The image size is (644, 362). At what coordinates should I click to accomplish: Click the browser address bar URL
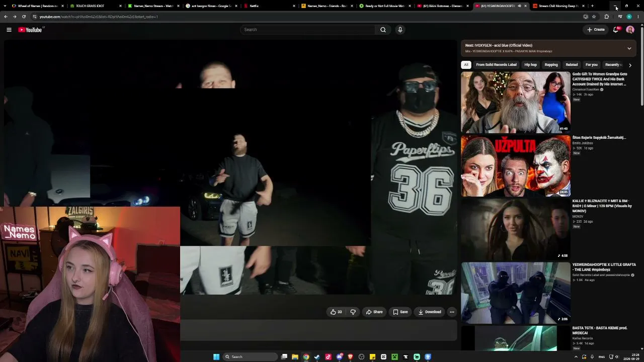pyautogui.click(x=99, y=17)
